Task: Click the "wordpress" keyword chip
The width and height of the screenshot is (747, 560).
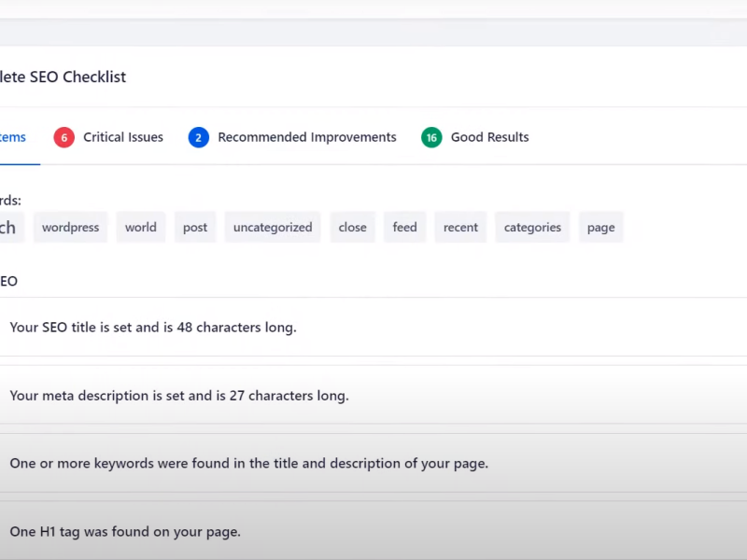Action: point(70,227)
